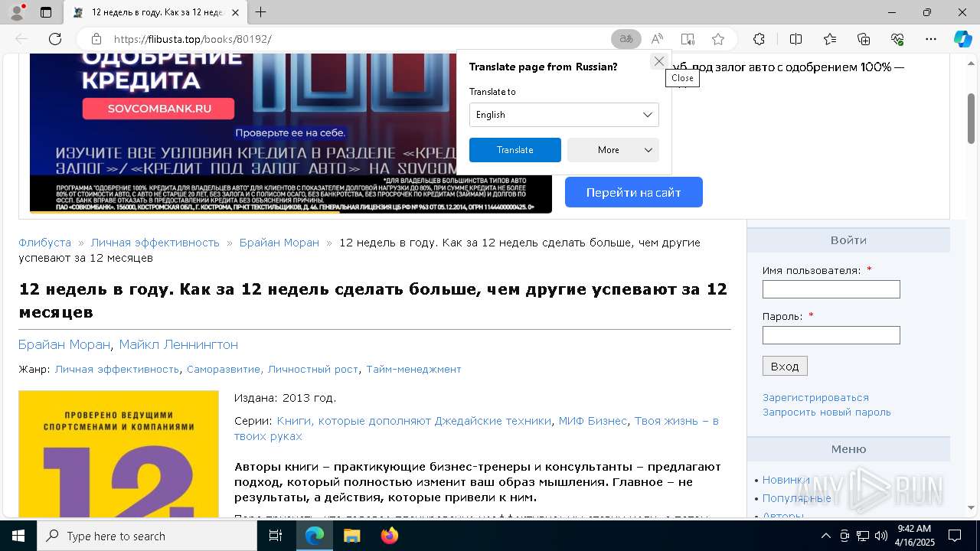Open the Личная эффективность breadcrumb link
Viewport: 980px width, 551px height.
(x=155, y=243)
